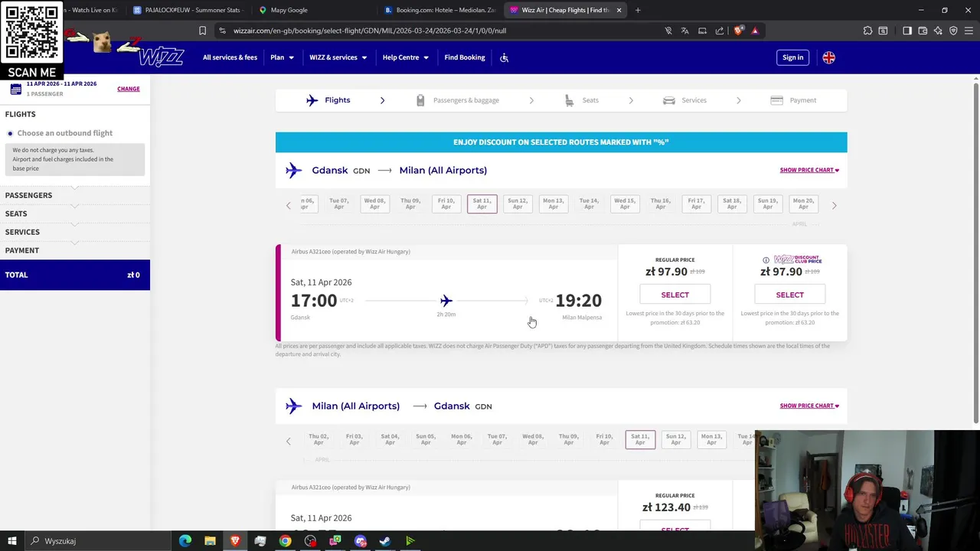
Task: Open the Windows Start menu
Action: (x=12, y=541)
